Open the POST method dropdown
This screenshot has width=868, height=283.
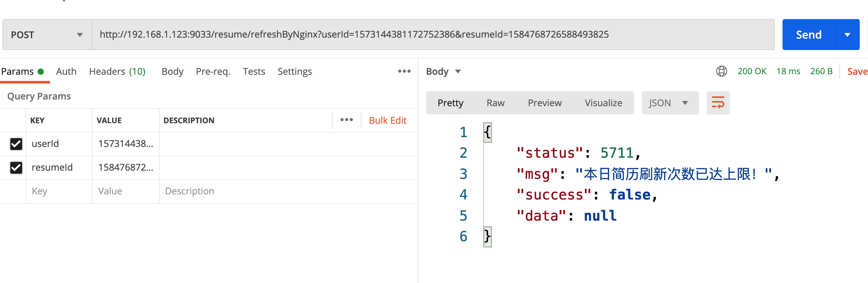point(47,35)
